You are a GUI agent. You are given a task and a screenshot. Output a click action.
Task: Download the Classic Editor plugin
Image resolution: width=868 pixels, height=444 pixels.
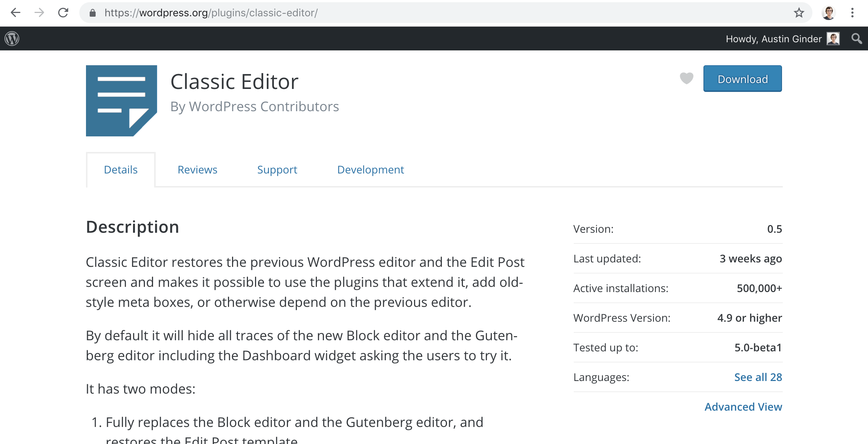pos(743,79)
